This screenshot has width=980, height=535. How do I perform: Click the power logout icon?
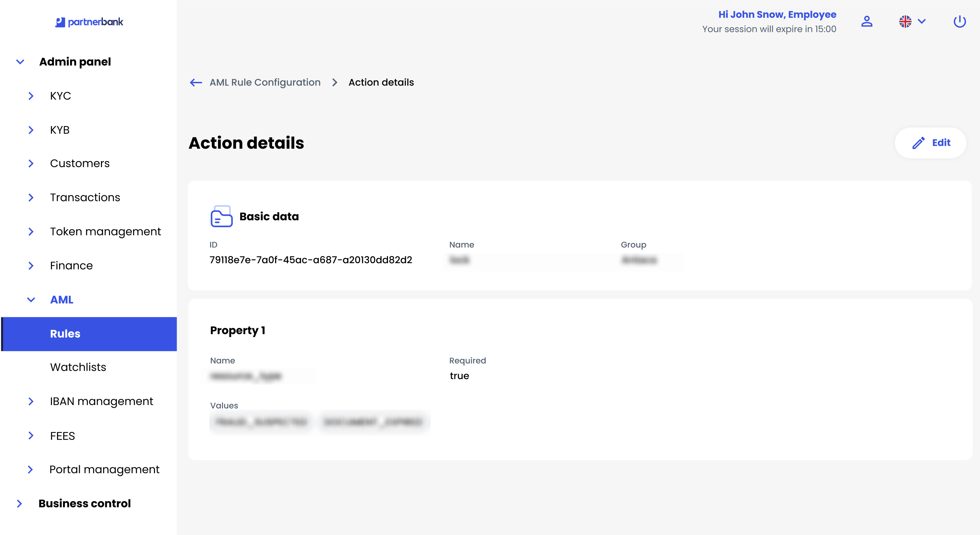tap(960, 21)
